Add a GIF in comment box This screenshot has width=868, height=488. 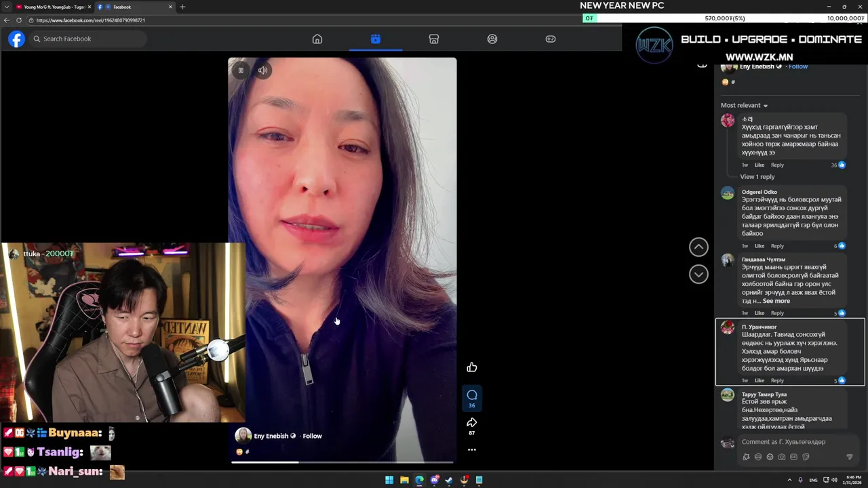point(794,457)
